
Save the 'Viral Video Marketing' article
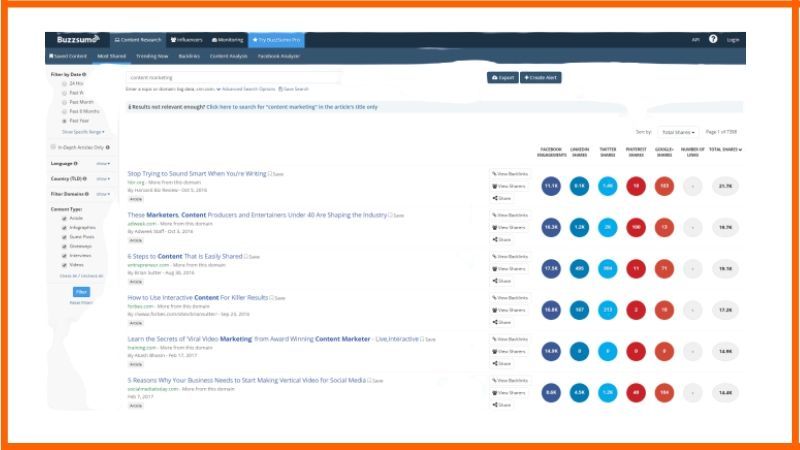coord(428,339)
